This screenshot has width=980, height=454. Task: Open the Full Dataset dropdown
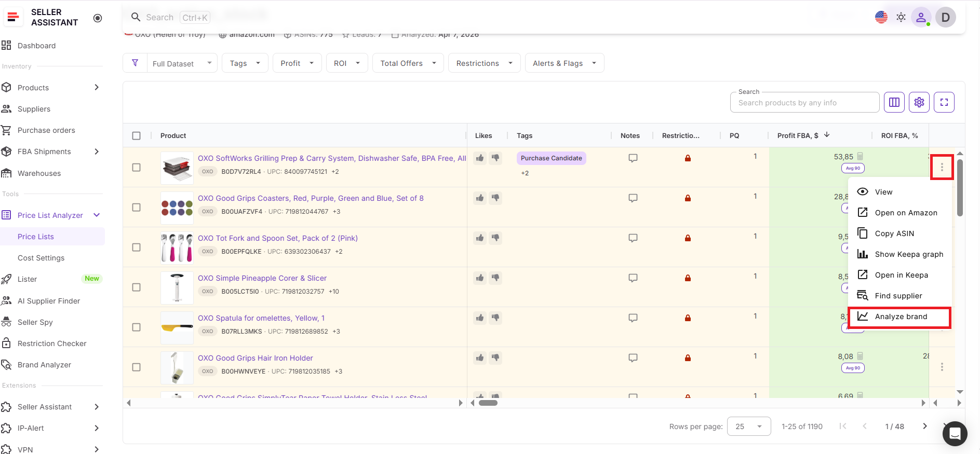coord(182,63)
